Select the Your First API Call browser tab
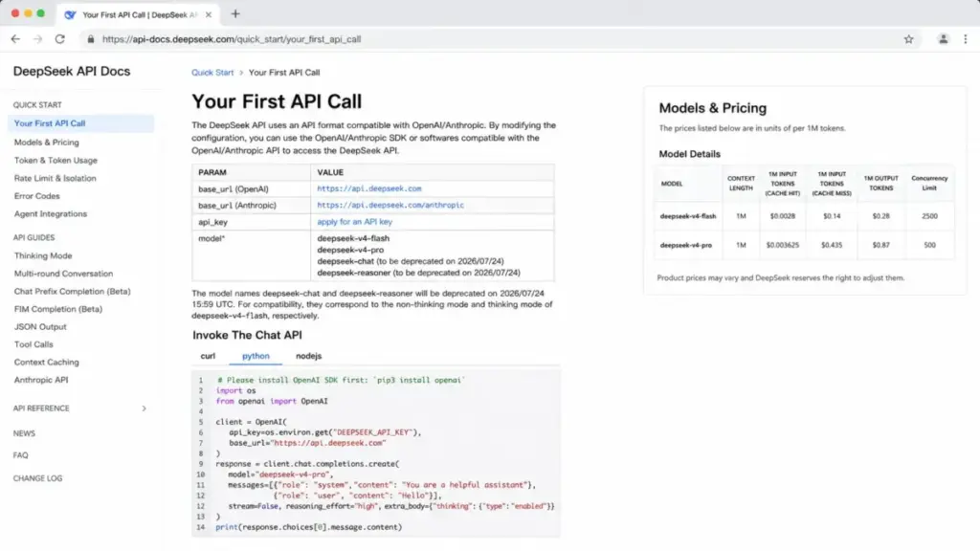 pos(139,14)
